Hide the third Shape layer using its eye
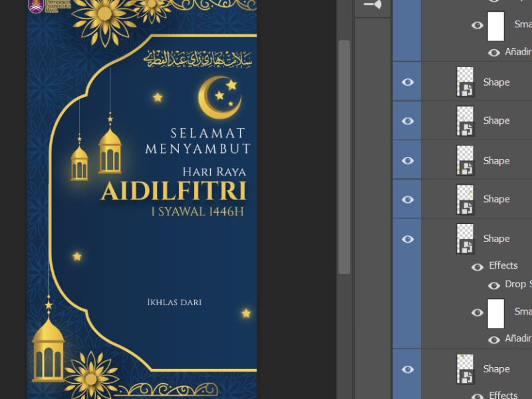Viewport: 532px width, 399px height. [408, 160]
